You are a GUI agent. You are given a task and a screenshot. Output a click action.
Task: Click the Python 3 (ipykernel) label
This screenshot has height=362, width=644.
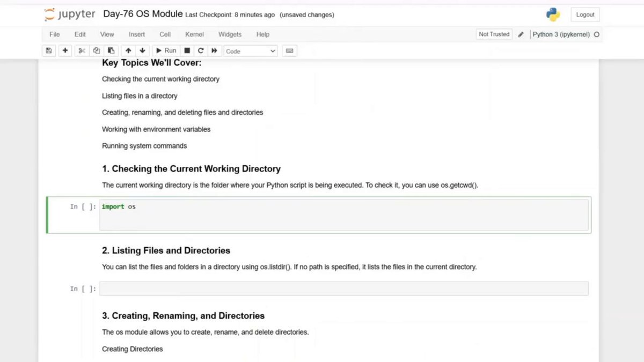[561, 34]
